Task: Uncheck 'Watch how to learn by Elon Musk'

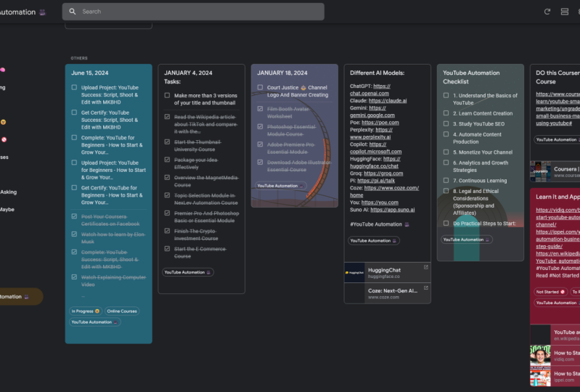Action: tap(74, 234)
